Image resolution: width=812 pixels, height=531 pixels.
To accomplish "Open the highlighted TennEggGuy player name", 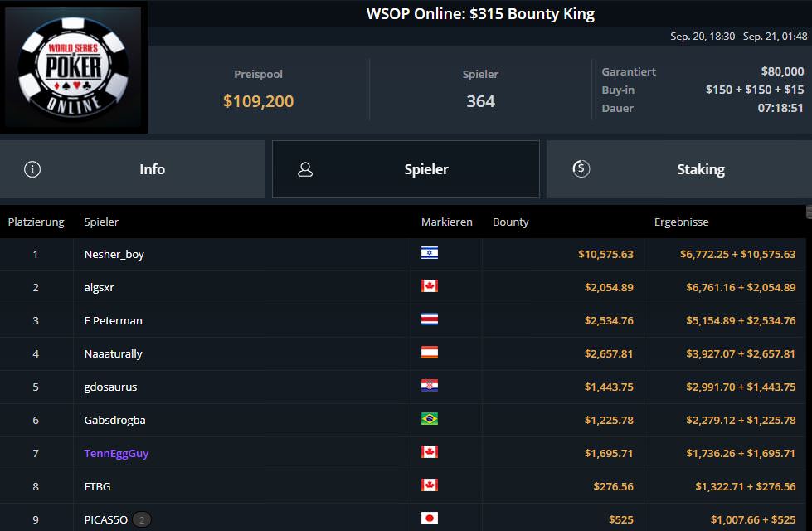I will pos(116,453).
